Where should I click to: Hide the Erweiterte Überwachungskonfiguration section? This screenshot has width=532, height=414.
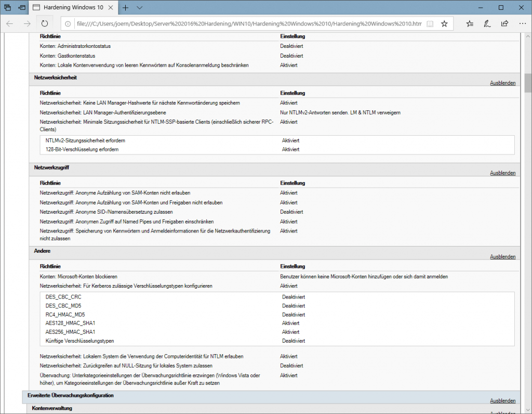(x=502, y=400)
